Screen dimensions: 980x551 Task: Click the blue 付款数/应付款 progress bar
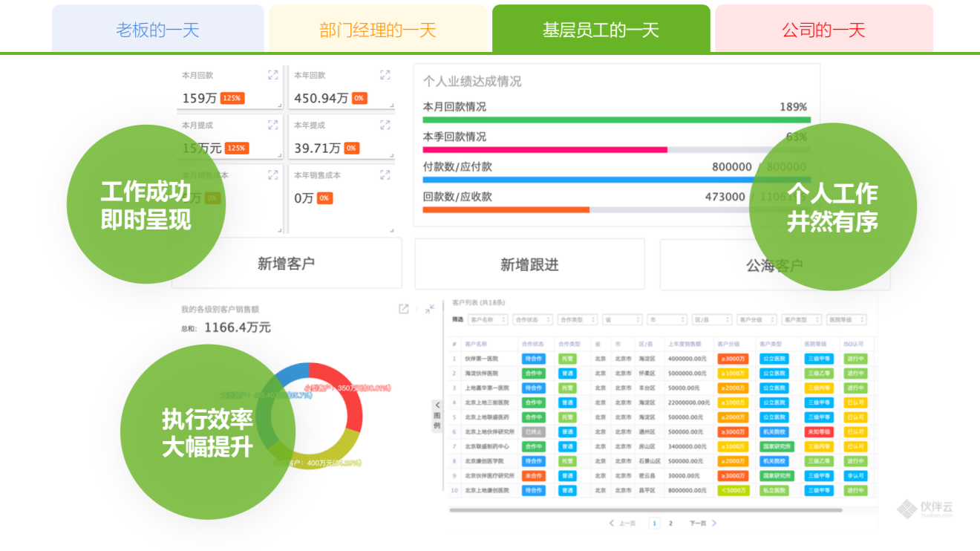[617, 180]
